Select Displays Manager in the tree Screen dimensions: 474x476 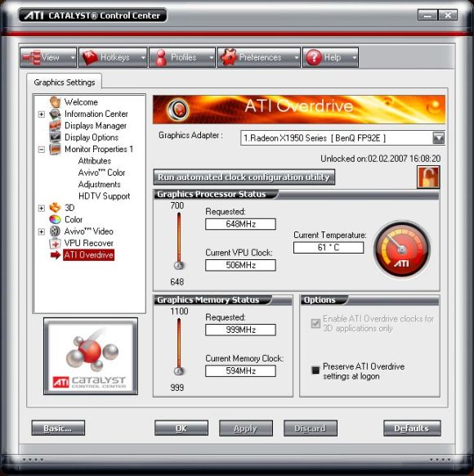click(x=96, y=125)
